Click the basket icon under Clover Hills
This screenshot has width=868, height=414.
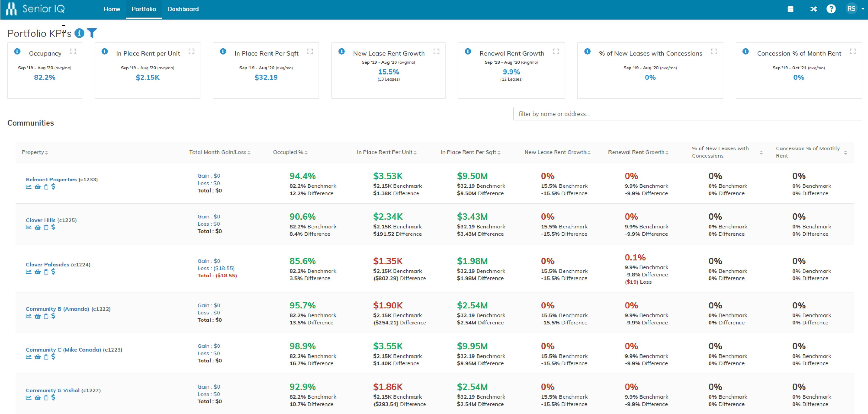pyautogui.click(x=37, y=228)
